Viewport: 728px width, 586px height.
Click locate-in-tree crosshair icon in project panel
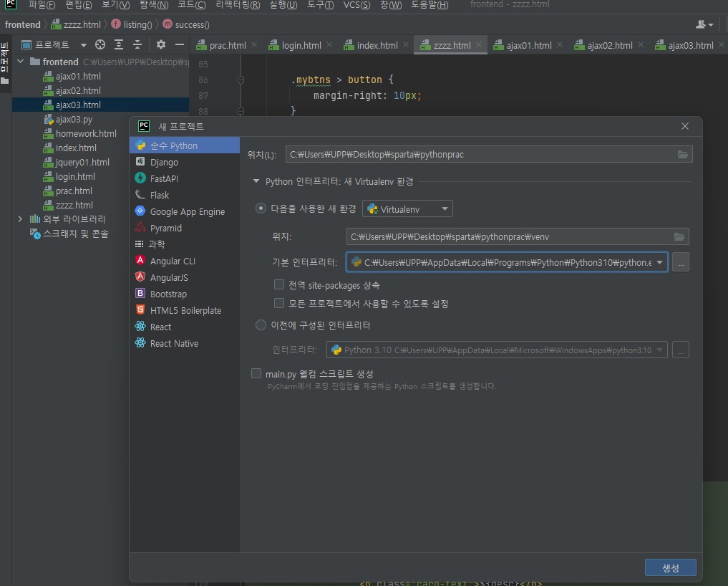pos(100,44)
